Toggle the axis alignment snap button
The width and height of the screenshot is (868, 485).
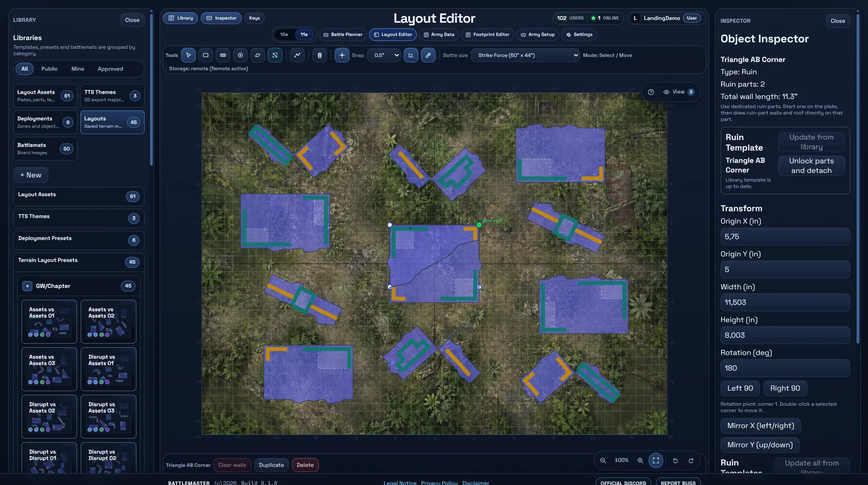coord(410,55)
